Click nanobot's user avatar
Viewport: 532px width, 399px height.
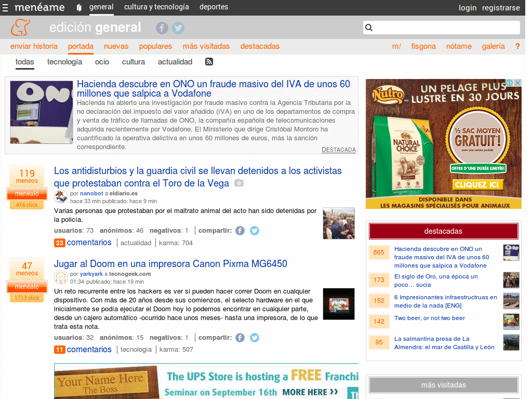[61, 196]
